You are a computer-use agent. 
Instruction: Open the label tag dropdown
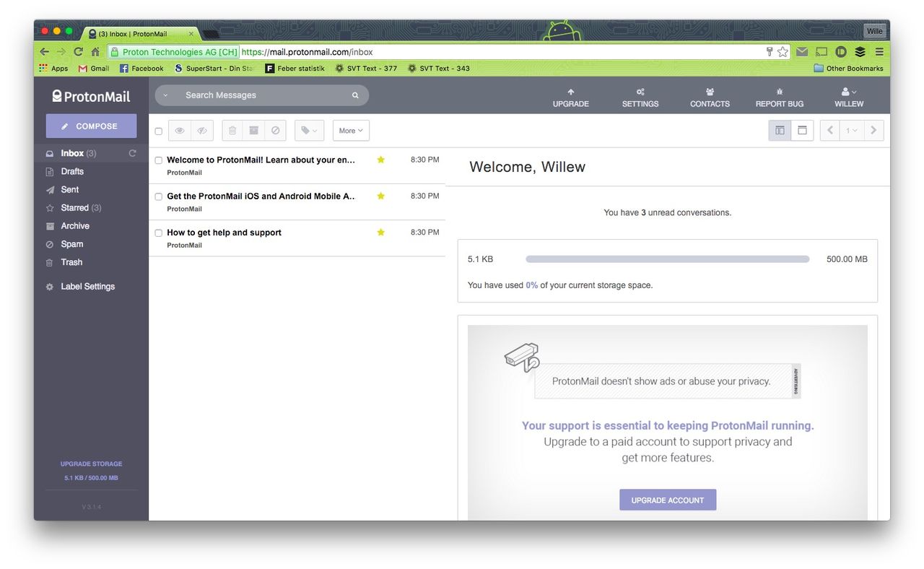pyautogui.click(x=309, y=131)
